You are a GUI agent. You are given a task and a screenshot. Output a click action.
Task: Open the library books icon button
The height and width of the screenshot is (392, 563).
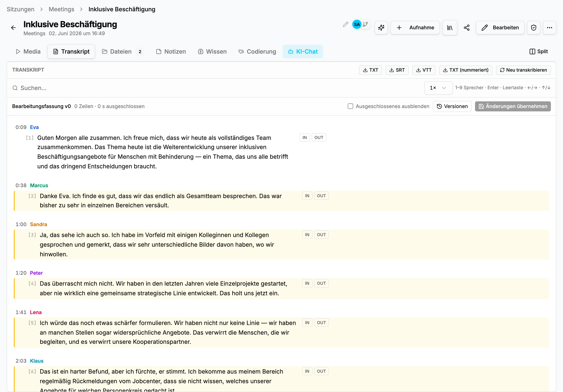[450, 28]
